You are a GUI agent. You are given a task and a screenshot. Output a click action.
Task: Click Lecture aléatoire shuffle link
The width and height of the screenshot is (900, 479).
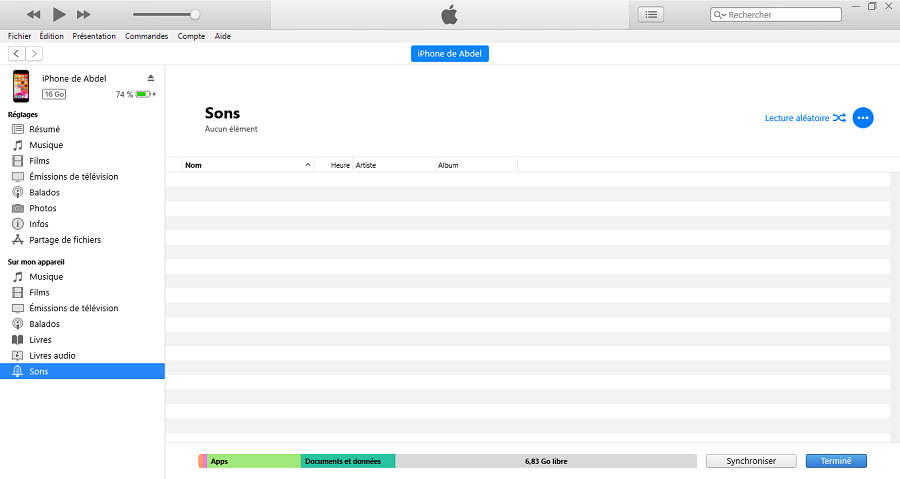coord(805,118)
